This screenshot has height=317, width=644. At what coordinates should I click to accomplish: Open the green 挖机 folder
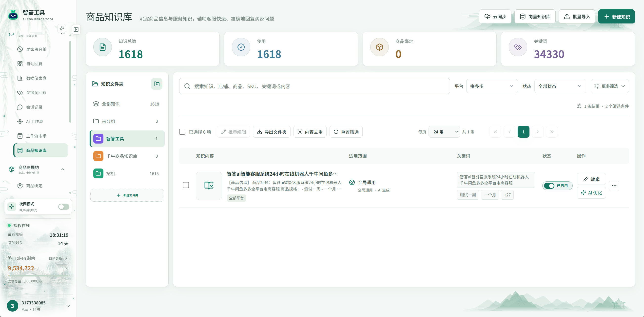127,173
